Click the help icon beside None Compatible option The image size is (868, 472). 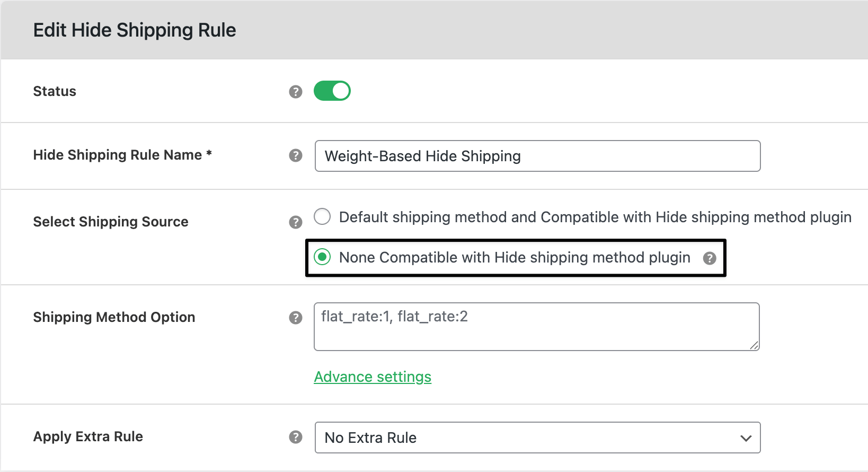[x=710, y=258]
